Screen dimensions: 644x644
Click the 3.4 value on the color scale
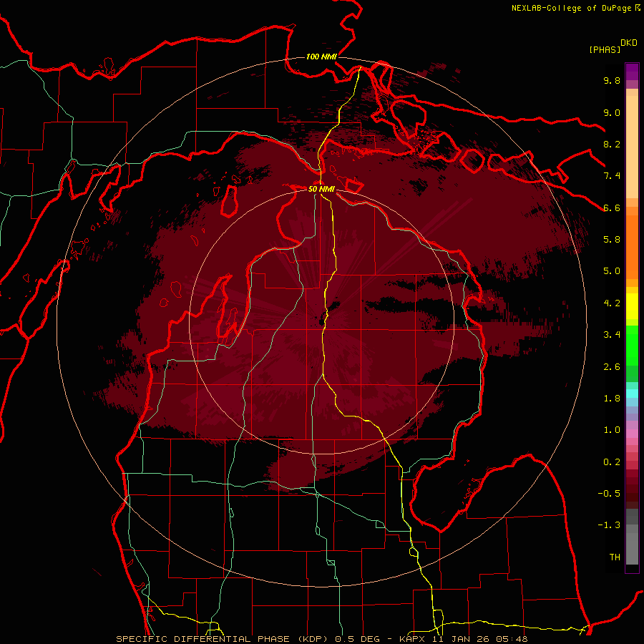point(612,335)
